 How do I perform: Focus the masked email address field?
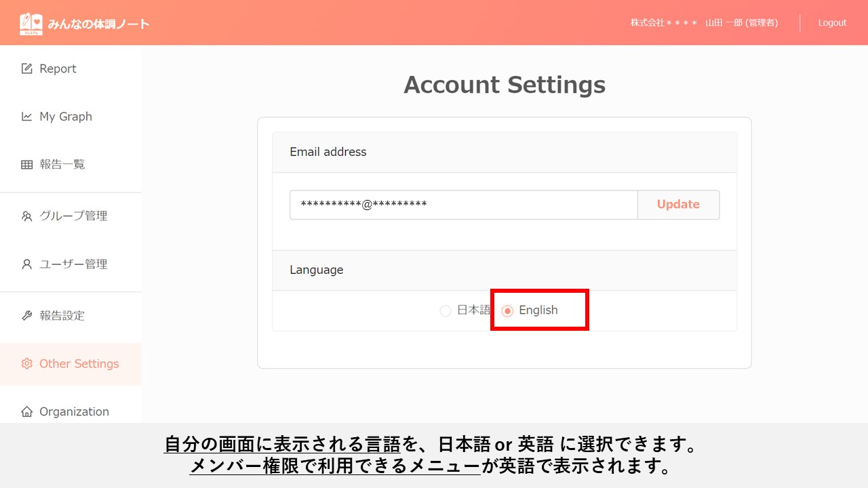coord(463,205)
